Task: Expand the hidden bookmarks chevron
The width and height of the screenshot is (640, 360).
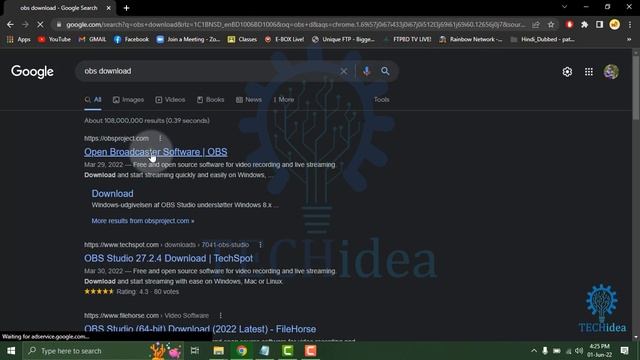Action: 629,39
